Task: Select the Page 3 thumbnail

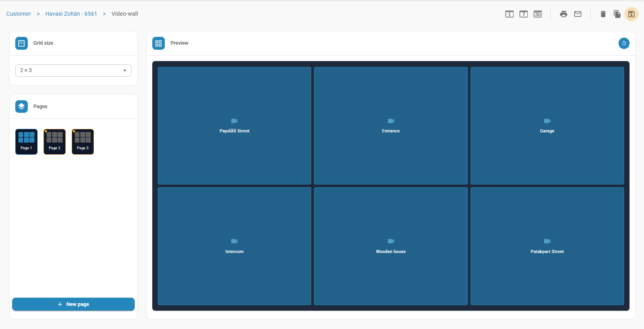Action: [x=83, y=142]
